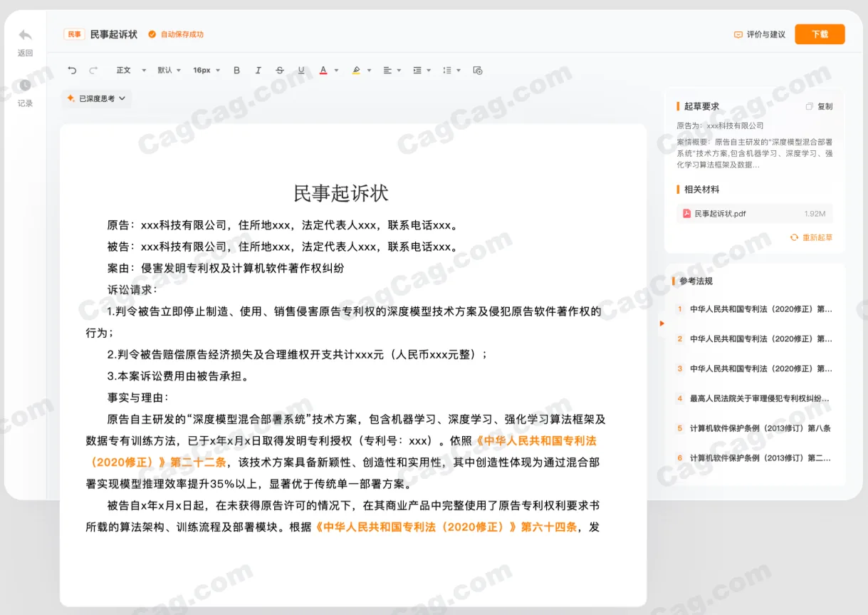Expand the 已深度思考 section
This screenshot has height=615, width=868.
(x=96, y=98)
